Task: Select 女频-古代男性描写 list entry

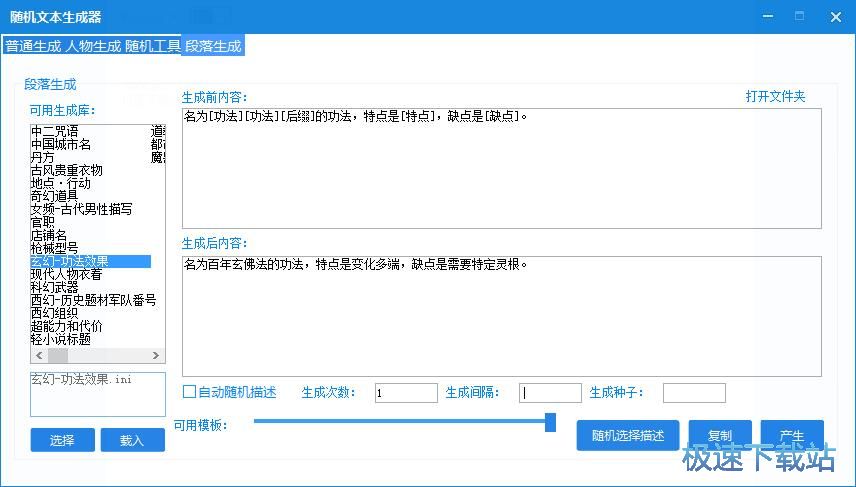Action: 81,209
